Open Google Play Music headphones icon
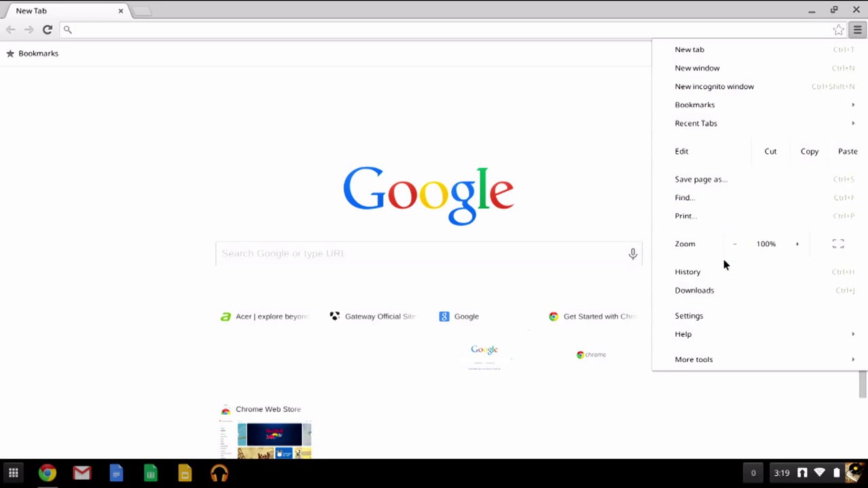Image resolution: width=868 pixels, height=488 pixels. [x=219, y=473]
